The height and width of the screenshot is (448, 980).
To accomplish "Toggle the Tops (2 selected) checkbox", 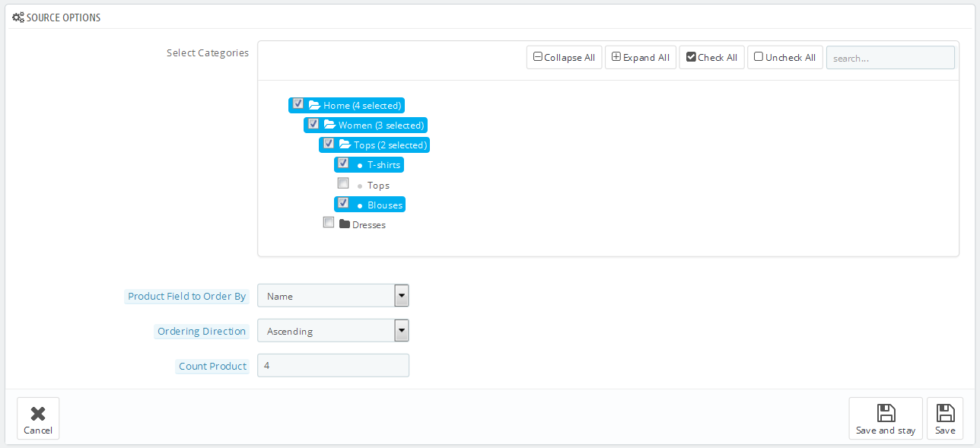I will click(329, 144).
